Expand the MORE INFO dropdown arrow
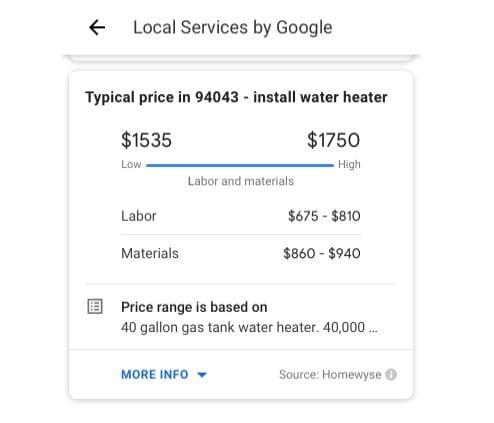The height and width of the screenshot is (423, 494). tap(202, 375)
